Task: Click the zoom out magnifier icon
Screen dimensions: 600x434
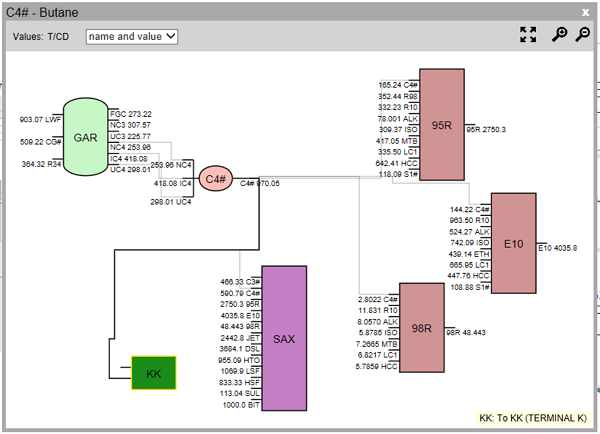Action: [581, 35]
